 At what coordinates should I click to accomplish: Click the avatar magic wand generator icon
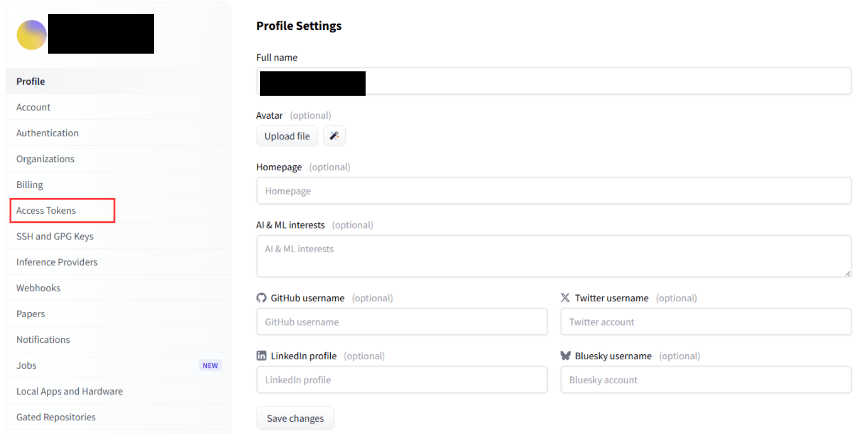click(334, 136)
